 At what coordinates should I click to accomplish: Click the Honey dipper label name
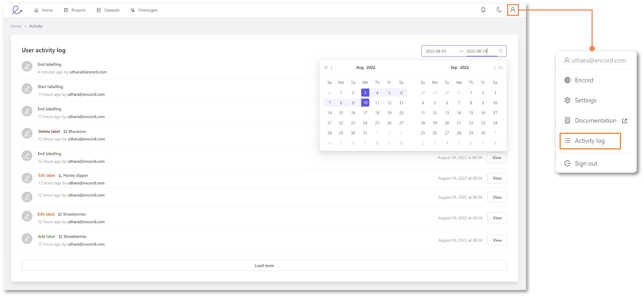coord(75,175)
